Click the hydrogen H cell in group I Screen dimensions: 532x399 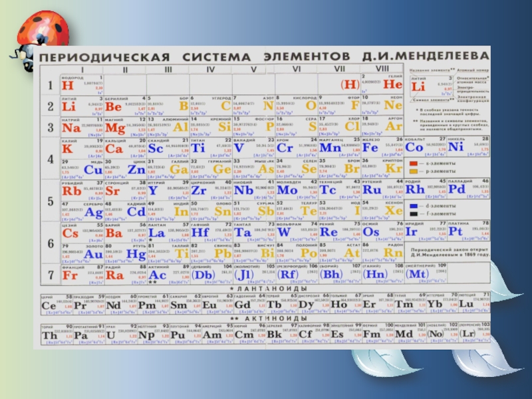[x=82, y=85]
